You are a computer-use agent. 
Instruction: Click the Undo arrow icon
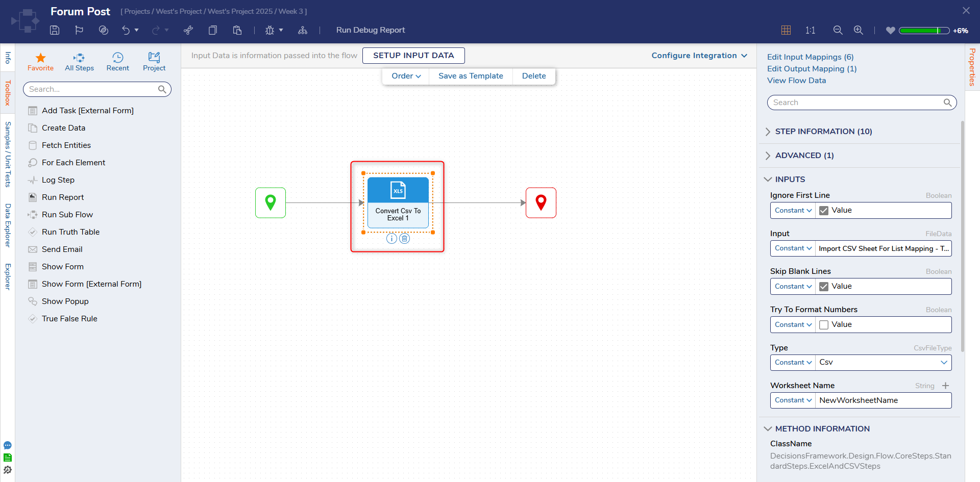pos(126,30)
